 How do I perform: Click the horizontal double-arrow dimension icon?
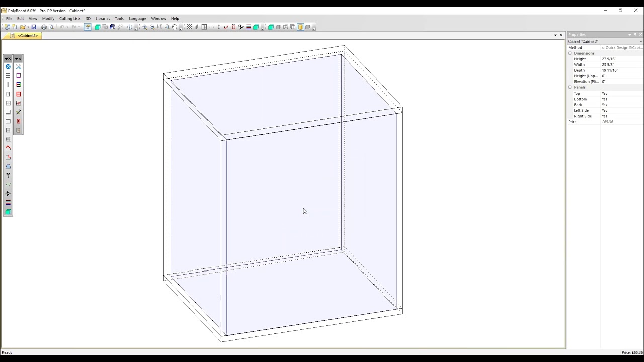(211, 27)
